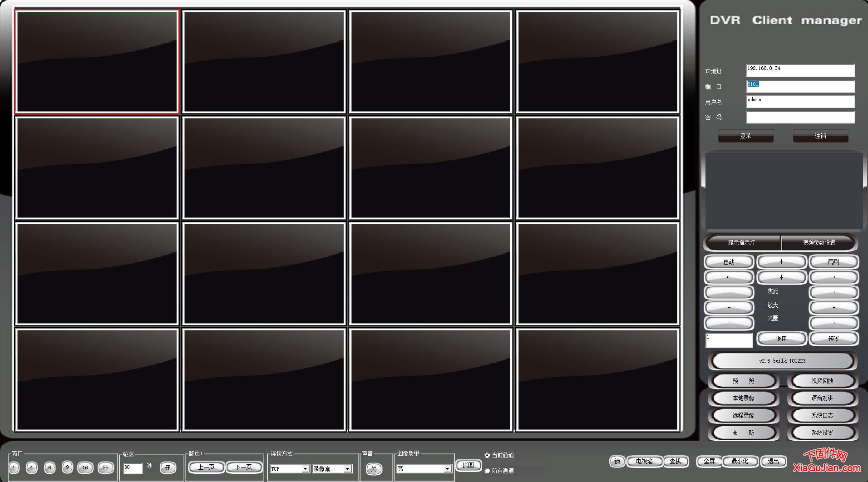Viewport: 868px width, 482px height.
Task: Click the plus button for 焦距 (focus)
Action: point(833,292)
